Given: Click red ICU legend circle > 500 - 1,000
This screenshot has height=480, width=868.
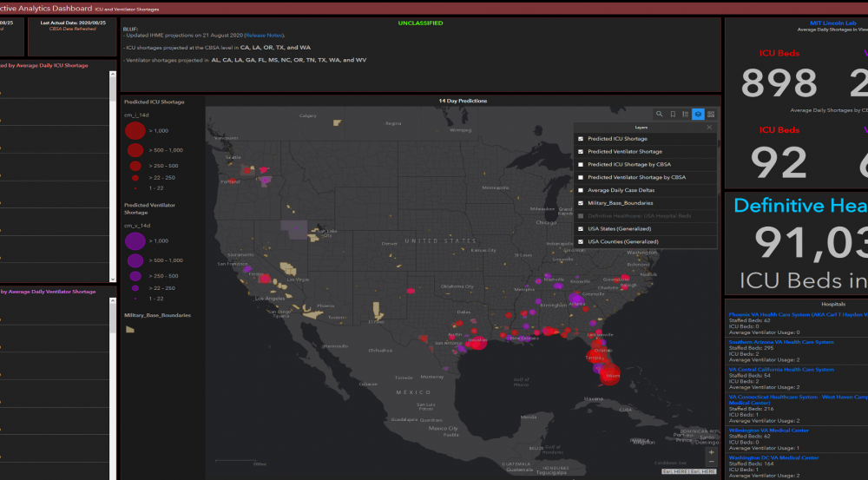Looking at the screenshot, I should point(135,150).
